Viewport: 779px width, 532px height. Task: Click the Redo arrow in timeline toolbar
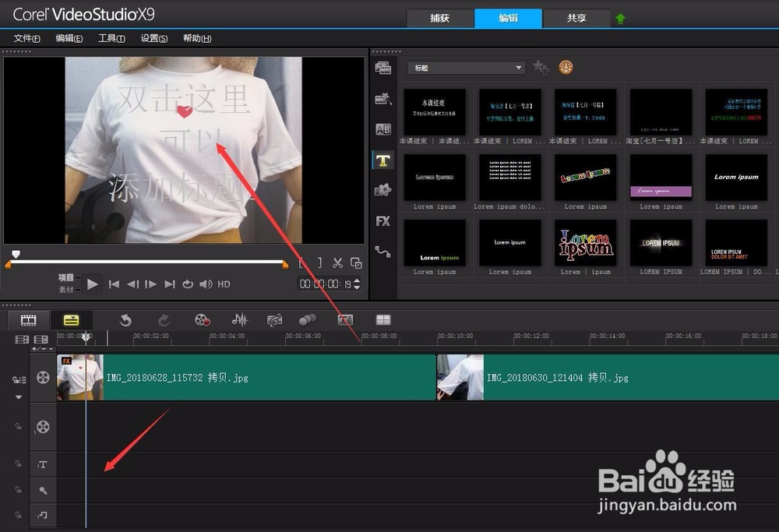[x=164, y=320]
